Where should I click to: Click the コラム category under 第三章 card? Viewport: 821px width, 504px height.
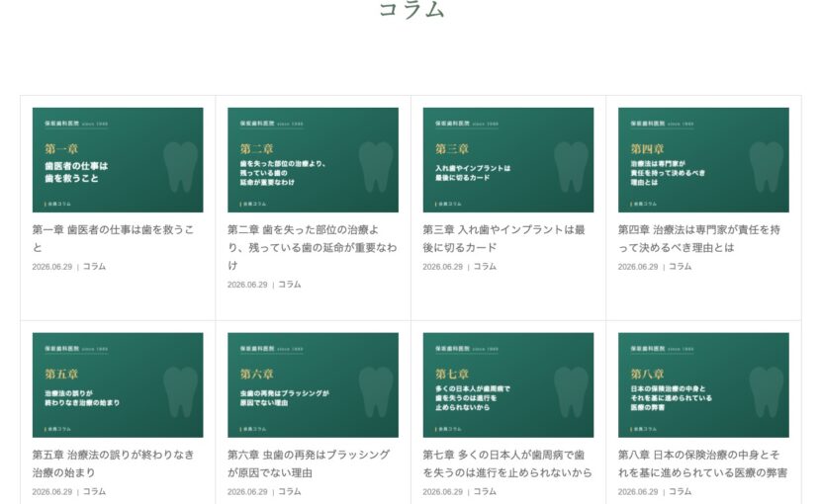click(485, 267)
